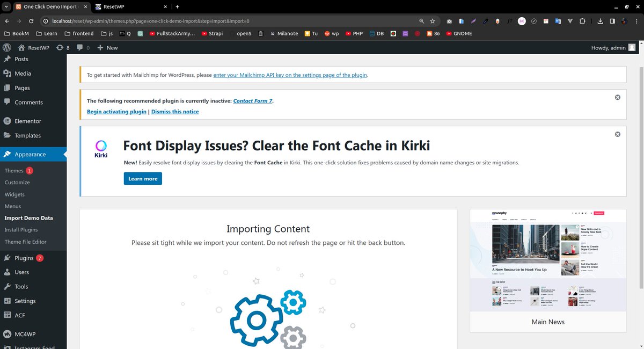This screenshot has width=644, height=349.
Task: Click the Mailchimp API key settings link
Action: point(290,75)
